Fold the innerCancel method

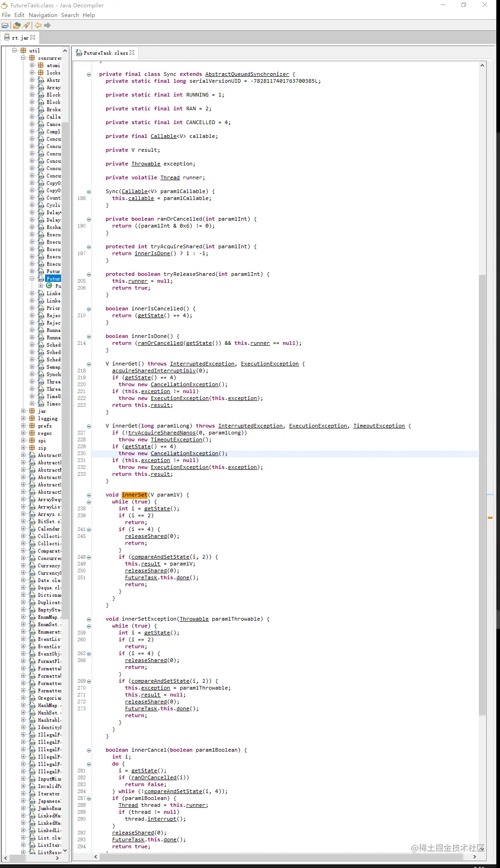click(89, 750)
